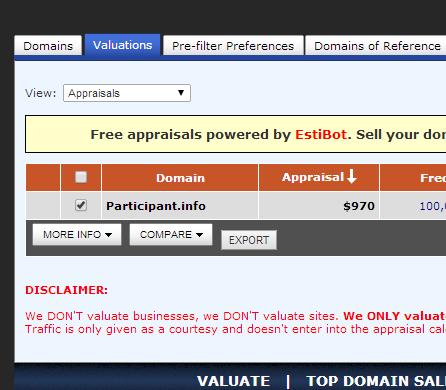Screen dimensions: 446x390
Task: Expand the COMPARE dropdown button
Action: (x=171, y=234)
